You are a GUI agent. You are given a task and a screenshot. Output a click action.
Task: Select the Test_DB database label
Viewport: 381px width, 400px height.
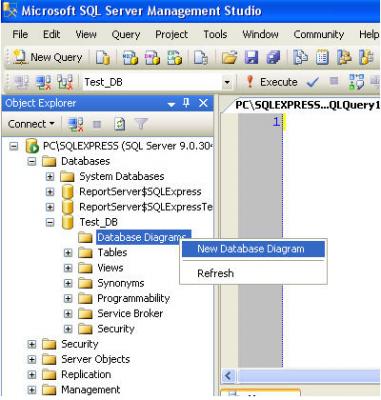(99, 222)
